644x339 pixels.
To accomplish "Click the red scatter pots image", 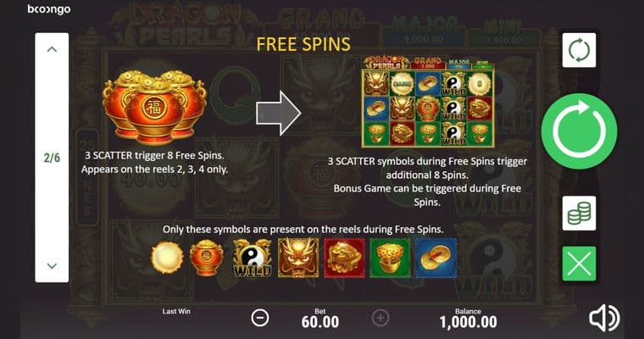I will coord(155,107).
